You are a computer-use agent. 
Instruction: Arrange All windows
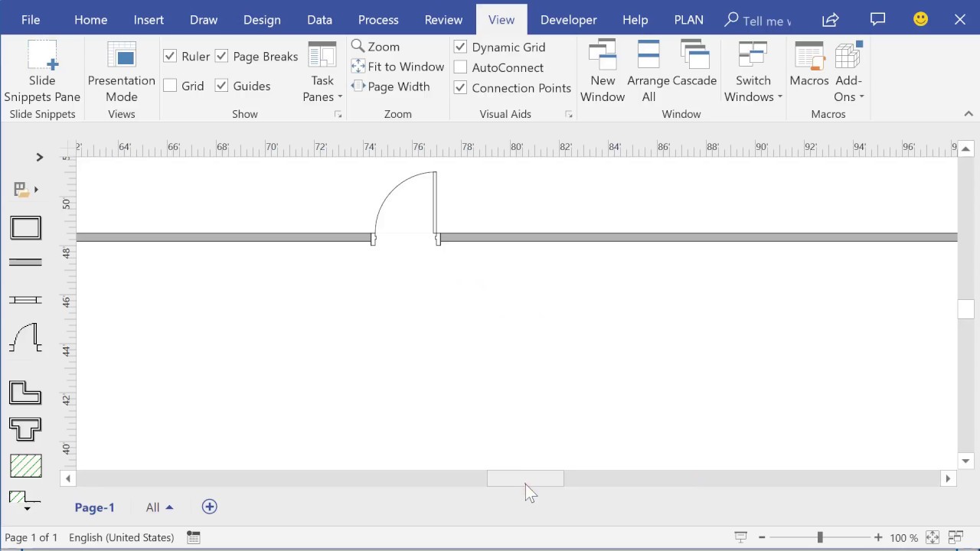click(x=648, y=73)
